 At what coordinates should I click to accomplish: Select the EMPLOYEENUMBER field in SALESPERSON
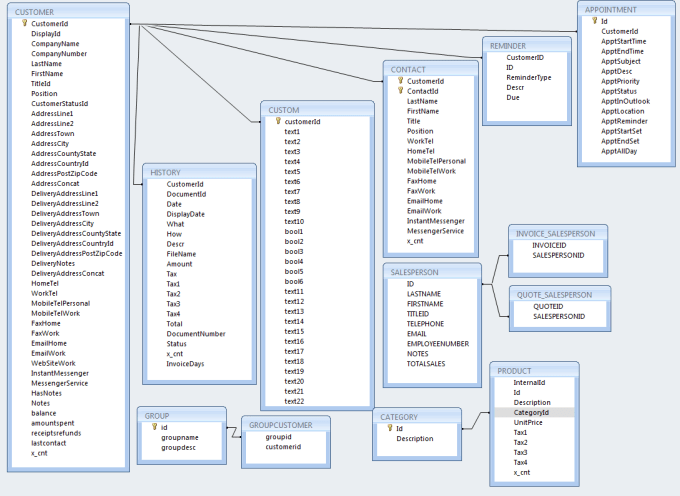(x=438, y=343)
